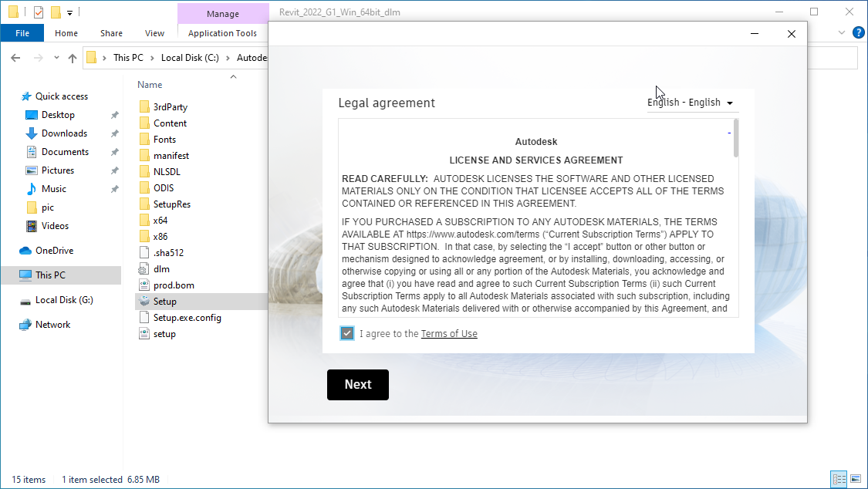
Task: Click the Downloads pin icon
Action: coord(115,133)
